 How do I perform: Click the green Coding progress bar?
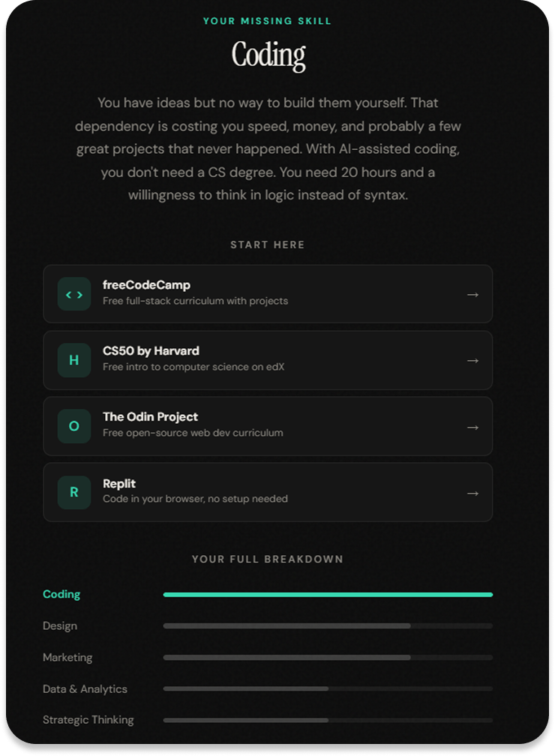[x=328, y=595]
